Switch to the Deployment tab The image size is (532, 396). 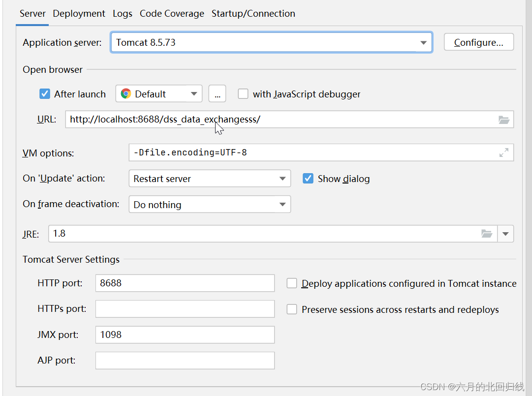tap(79, 14)
